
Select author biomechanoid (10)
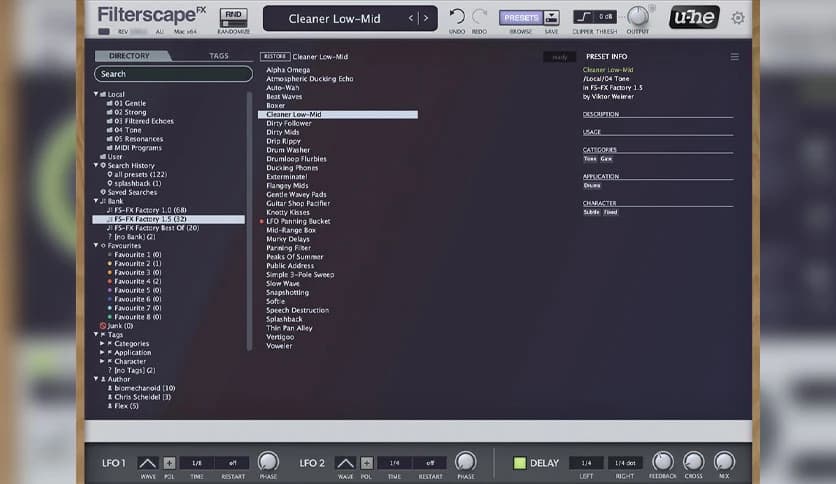coord(141,388)
